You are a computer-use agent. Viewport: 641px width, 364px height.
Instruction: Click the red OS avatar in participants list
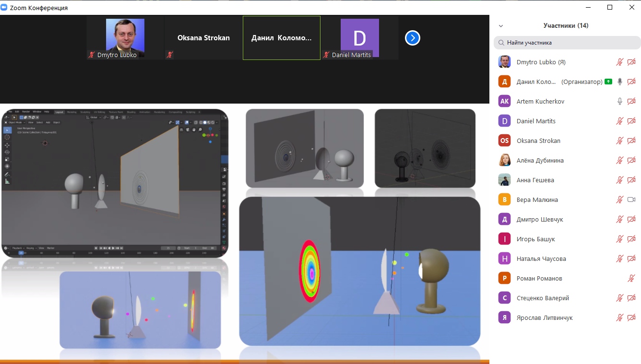(x=504, y=141)
